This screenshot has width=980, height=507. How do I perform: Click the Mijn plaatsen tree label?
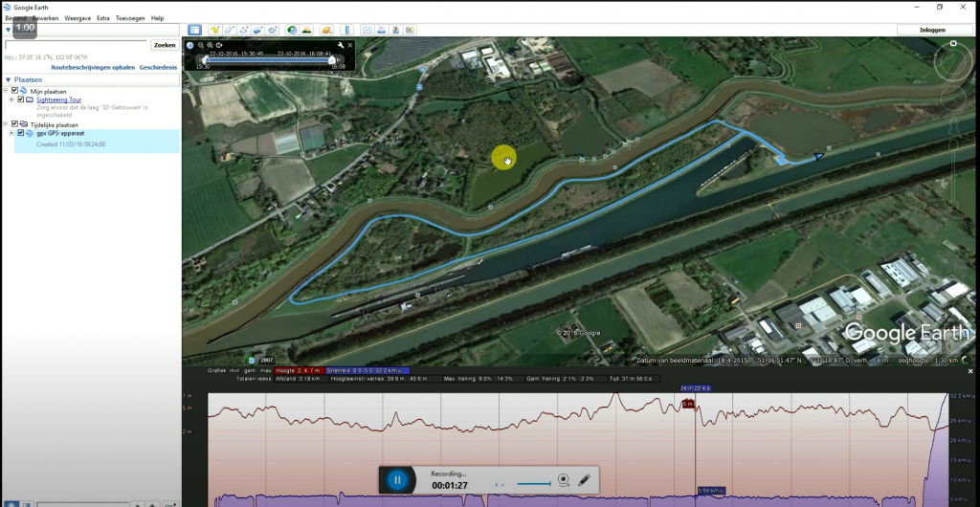coord(48,91)
